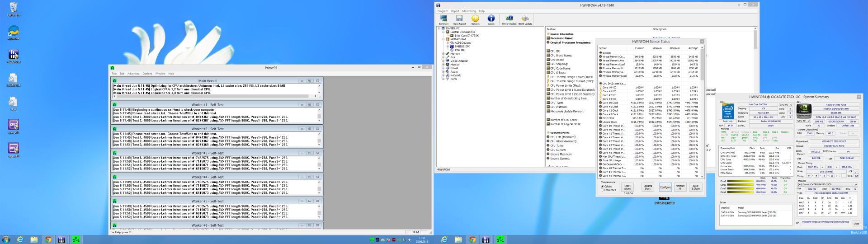Expand the Monitor tree node
868x244 pixels.
(443, 65)
